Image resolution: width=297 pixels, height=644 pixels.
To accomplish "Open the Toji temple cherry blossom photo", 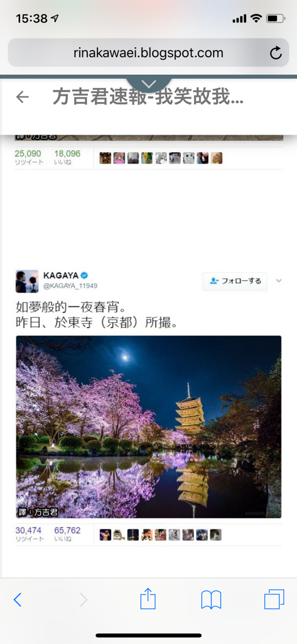I will [148, 427].
